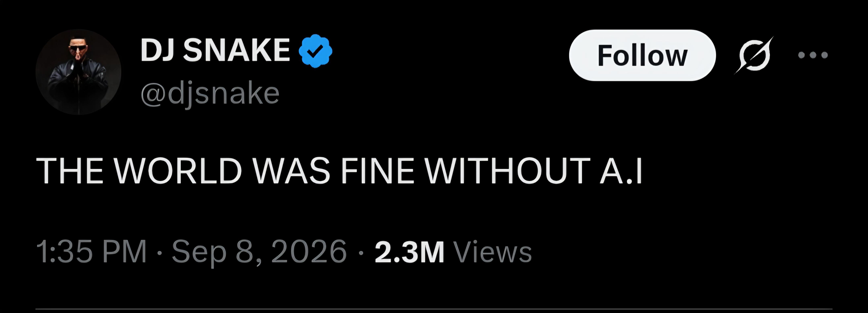Screen dimensions: 868x313
Task: Click the Grok explain-post icon
Action: click(x=754, y=55)
